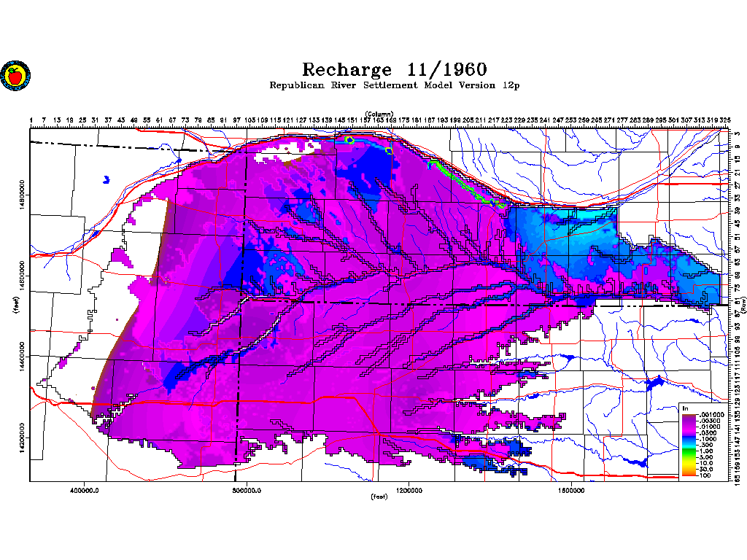747x560 pixels.
Task: Click the apple logo icon
Action: [x=15, y=75]
